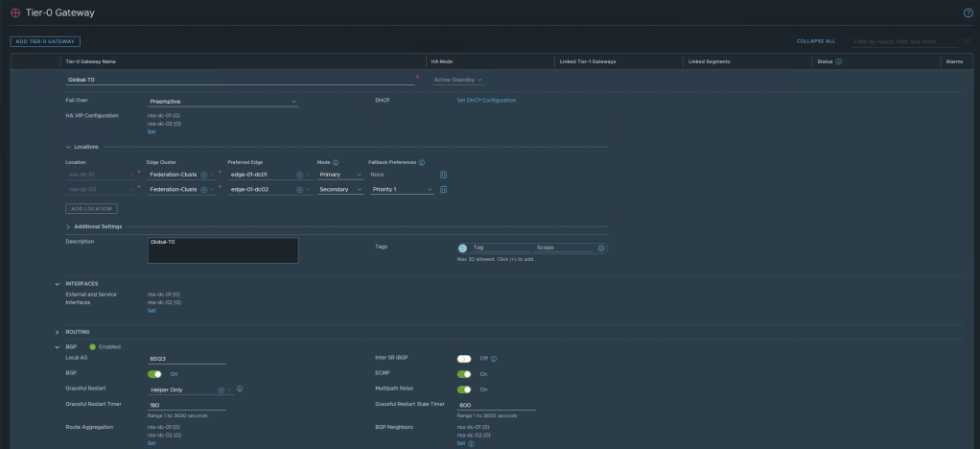Collapse the Interfaces section
Image resolution: width=980 pixels, height=449 pixels.
coord(58,283)
